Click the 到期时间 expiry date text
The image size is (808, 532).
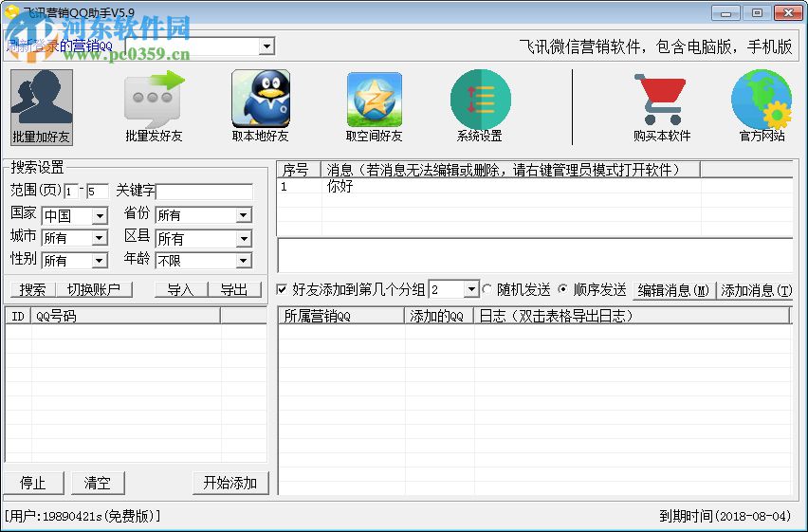click(725, 516)
